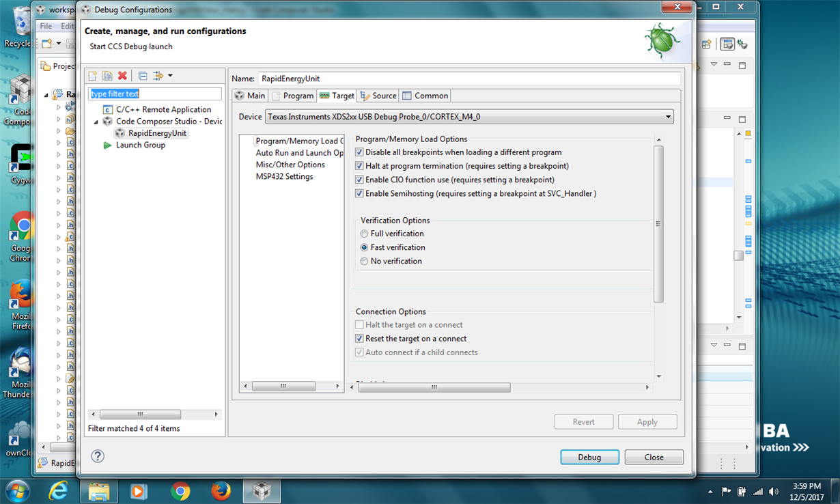Switch to the Program tab
The height and width of the screenshot is (504, 840).
(292, 96)
